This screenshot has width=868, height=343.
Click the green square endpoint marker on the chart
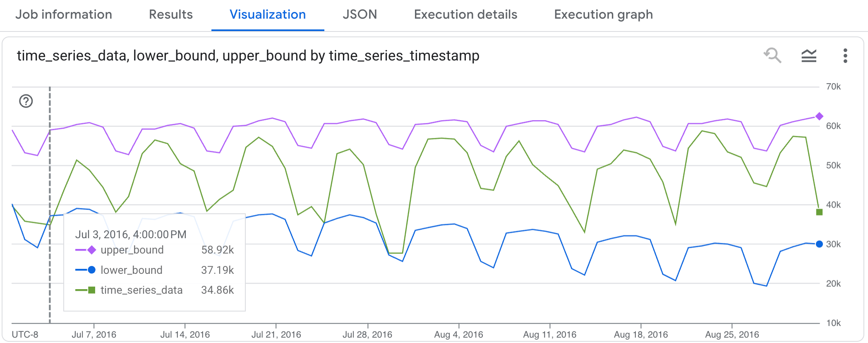[x=819, y=212]
